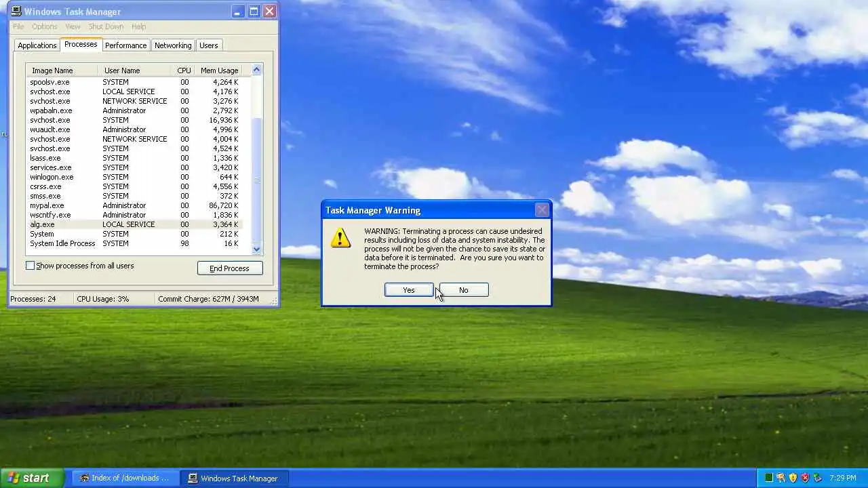Image resolution: width=868 pixels, height=488 pixels.
Task: Sort processes by Mem Usage column
Action: point(219,70)
